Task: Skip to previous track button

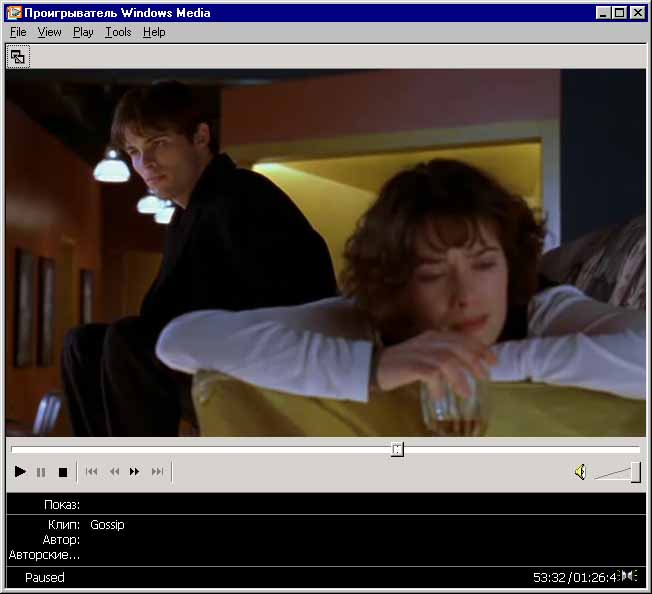Action: point(91,472)
